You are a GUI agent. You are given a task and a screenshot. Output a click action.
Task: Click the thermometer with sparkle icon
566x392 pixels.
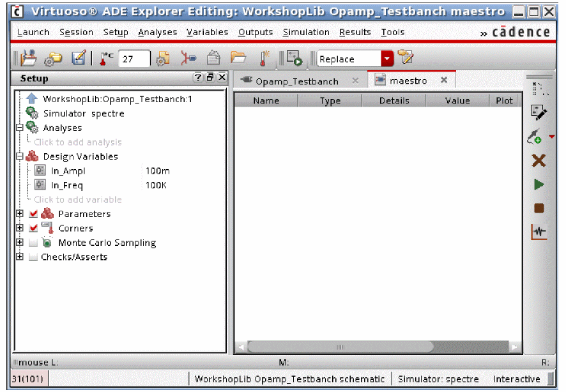pos(264,59)
